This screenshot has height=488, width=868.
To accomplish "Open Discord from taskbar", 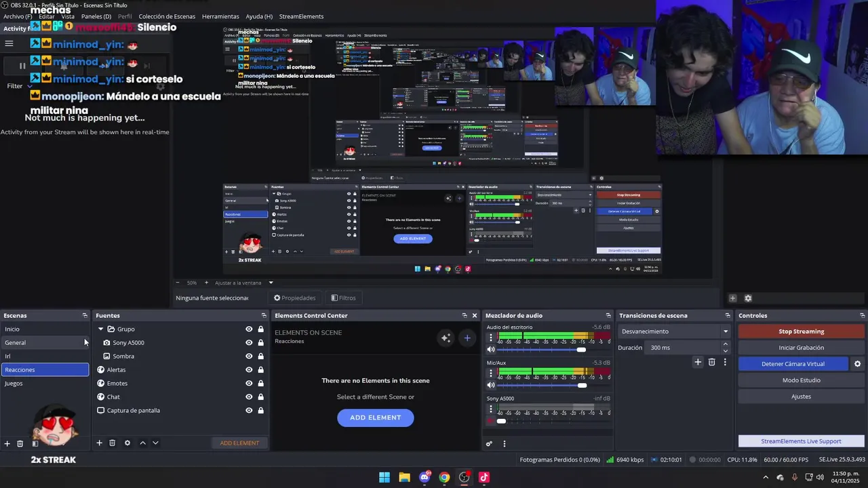I will (425, 477).
